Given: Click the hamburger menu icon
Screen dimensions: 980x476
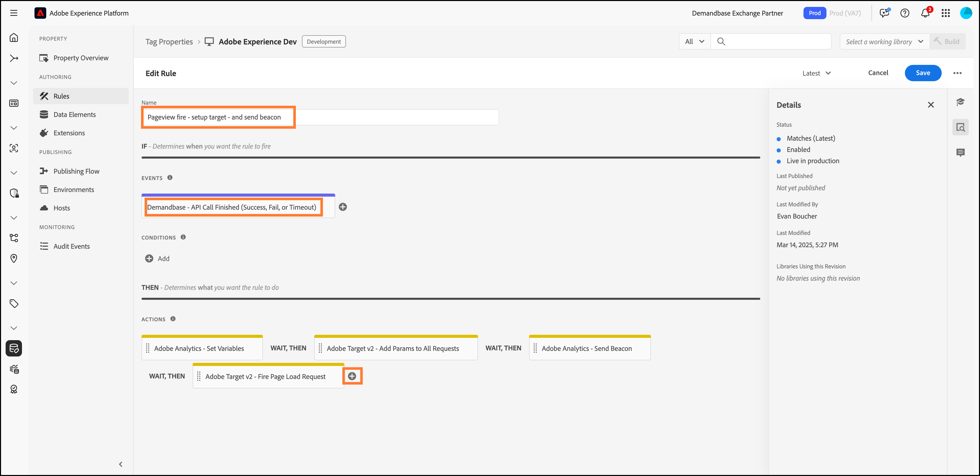Looking at the screenshot, I should 14,13.
